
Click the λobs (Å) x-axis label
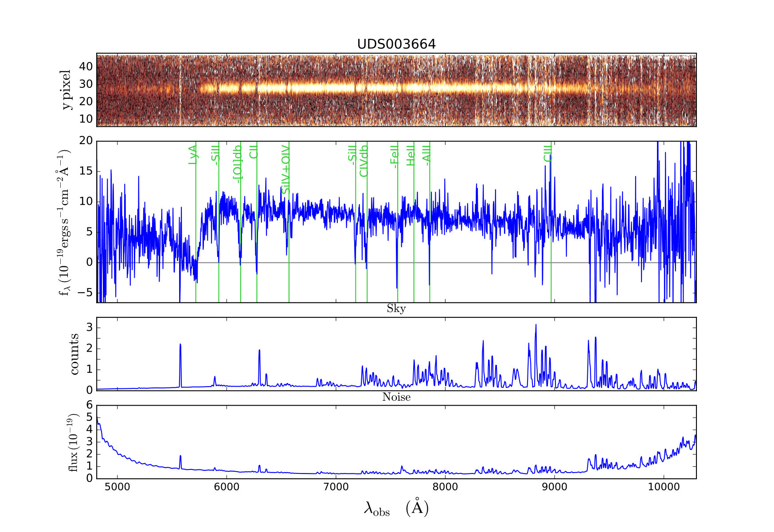pos(396,508)
